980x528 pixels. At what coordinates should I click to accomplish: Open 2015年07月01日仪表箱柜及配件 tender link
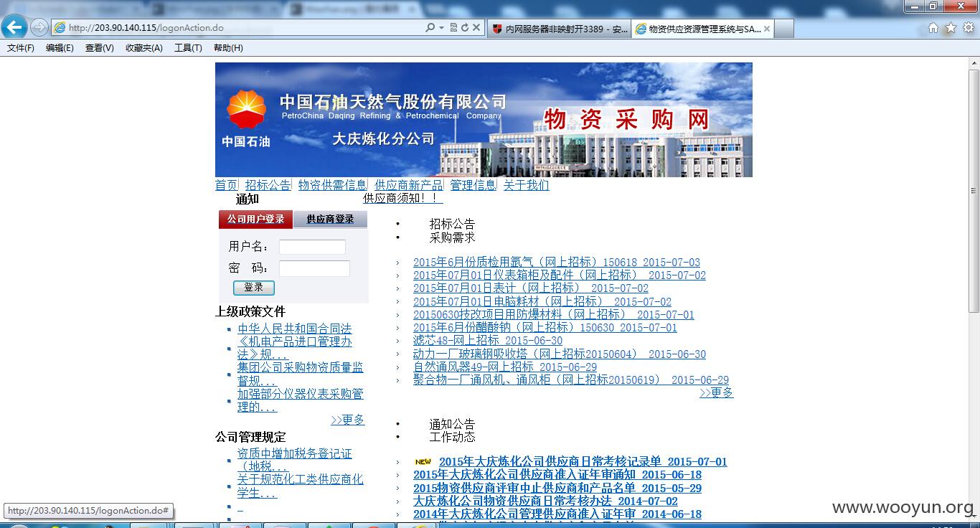click(x=560, y=275)
